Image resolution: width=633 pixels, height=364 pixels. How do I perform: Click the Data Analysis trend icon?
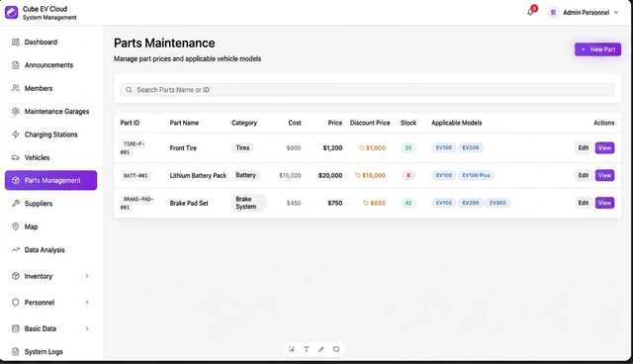[x=16, y=250]
